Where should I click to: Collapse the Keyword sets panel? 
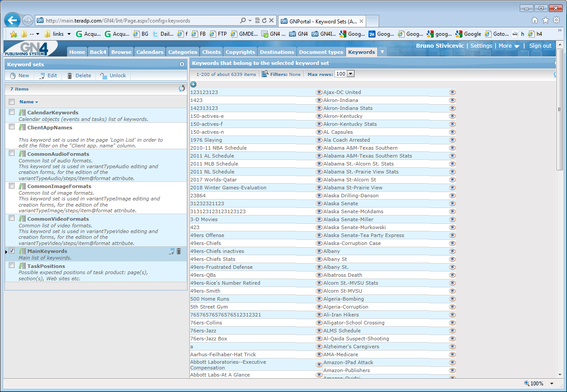click(182, 64)
